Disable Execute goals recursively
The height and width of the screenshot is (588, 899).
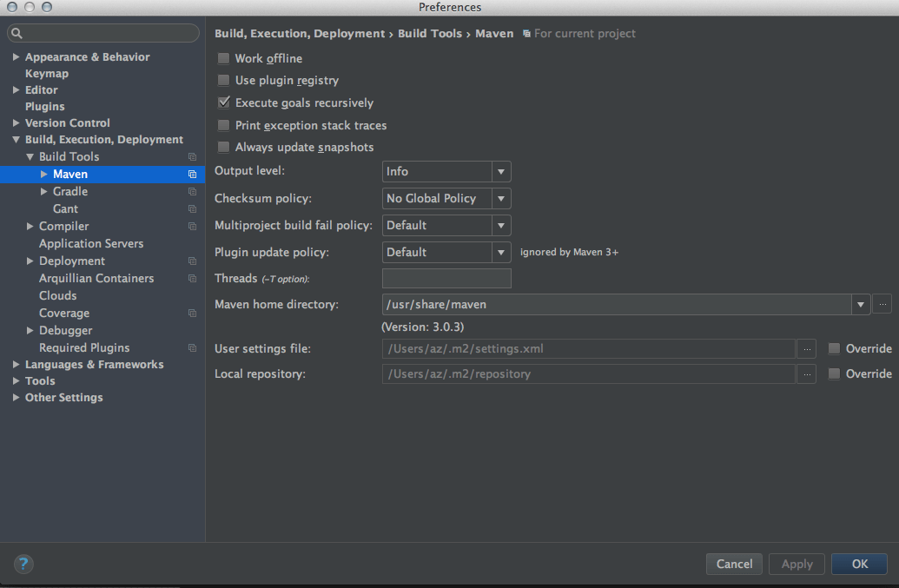(x=223, y=102)
